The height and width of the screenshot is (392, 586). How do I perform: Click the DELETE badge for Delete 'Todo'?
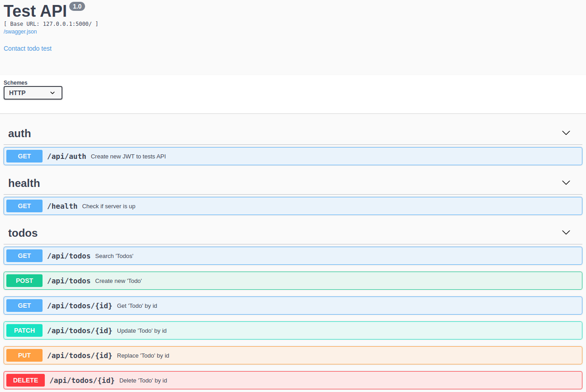tap(25, 380)
